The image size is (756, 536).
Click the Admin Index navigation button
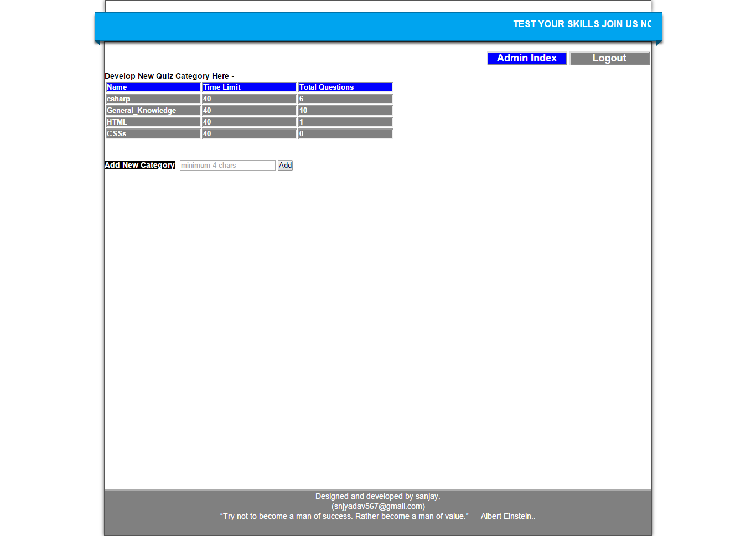tap(526, 58)
